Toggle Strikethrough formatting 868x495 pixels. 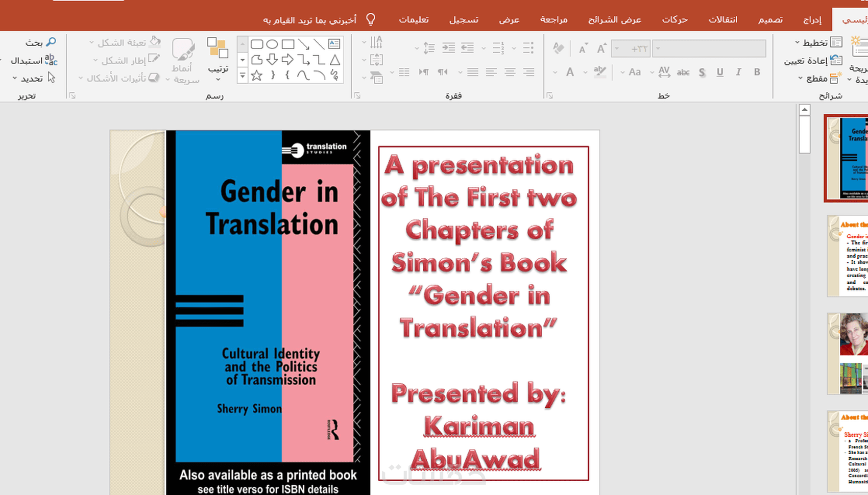coord(683,72)
